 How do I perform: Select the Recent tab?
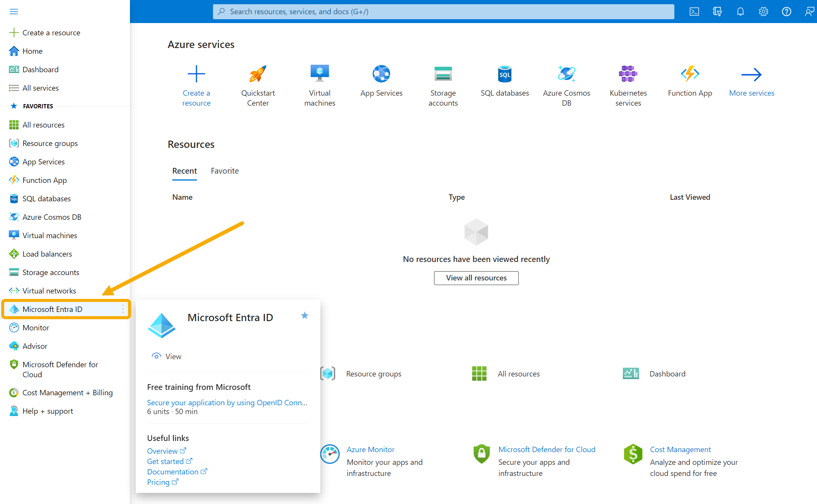tap(185, 171)
